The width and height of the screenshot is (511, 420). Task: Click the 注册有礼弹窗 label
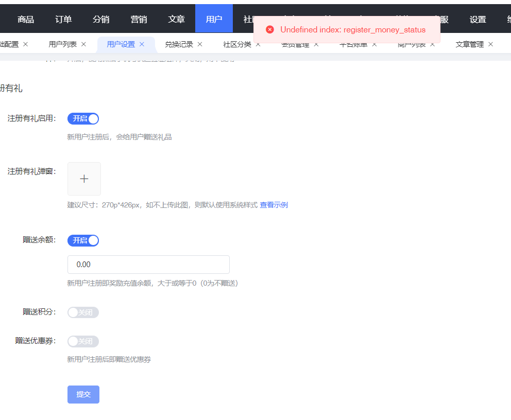pos(31,171)
